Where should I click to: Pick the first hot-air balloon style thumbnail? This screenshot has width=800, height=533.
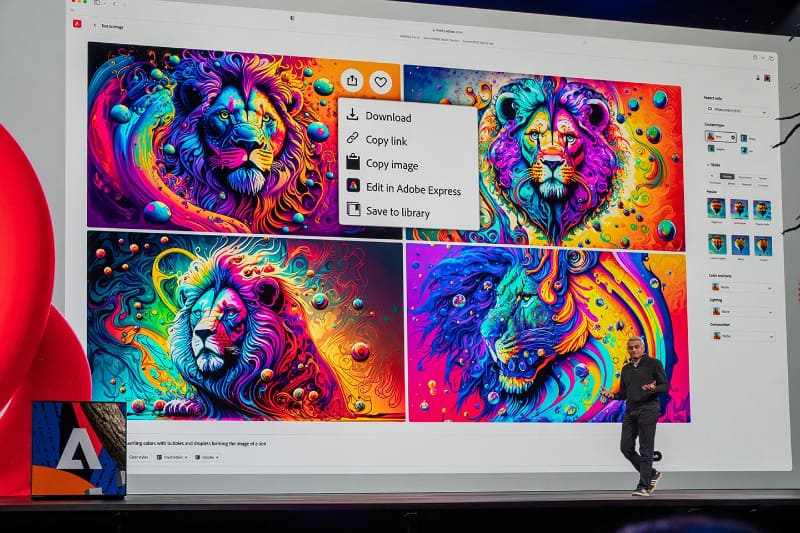click(716, 208)
